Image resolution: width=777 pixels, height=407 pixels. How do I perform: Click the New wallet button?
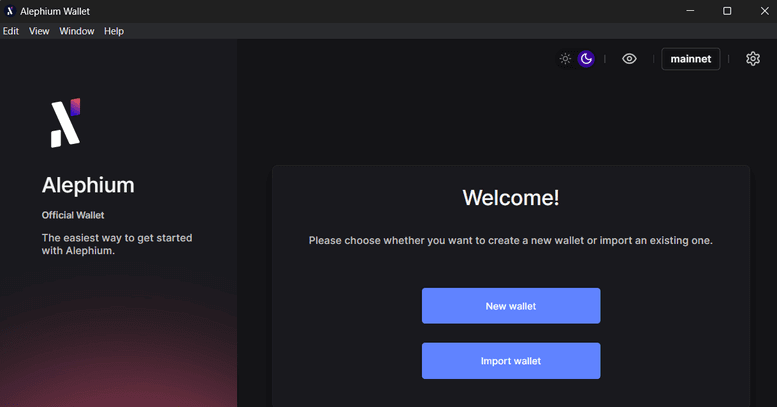point(511,306)
